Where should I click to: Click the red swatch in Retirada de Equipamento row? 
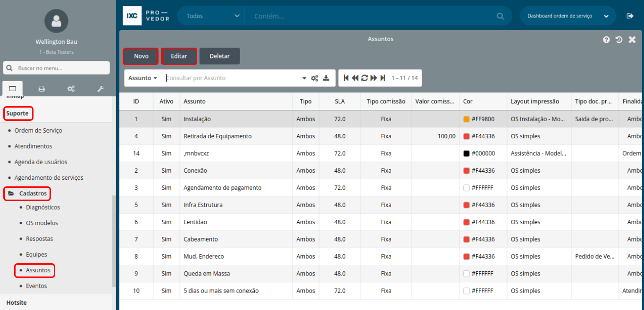(466, 136)
